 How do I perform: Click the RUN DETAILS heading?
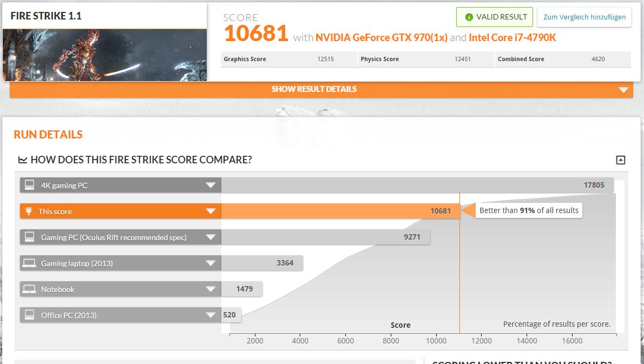[x=48, y=135]
